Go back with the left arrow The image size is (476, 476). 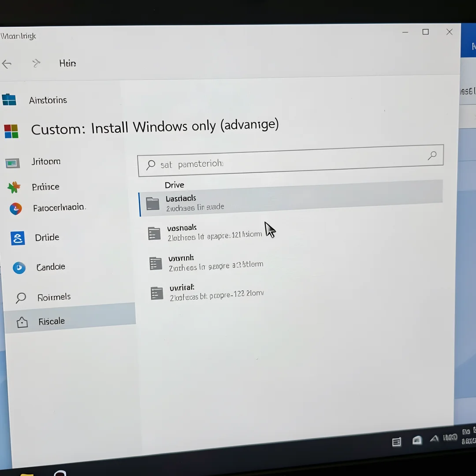pos(7,64)
